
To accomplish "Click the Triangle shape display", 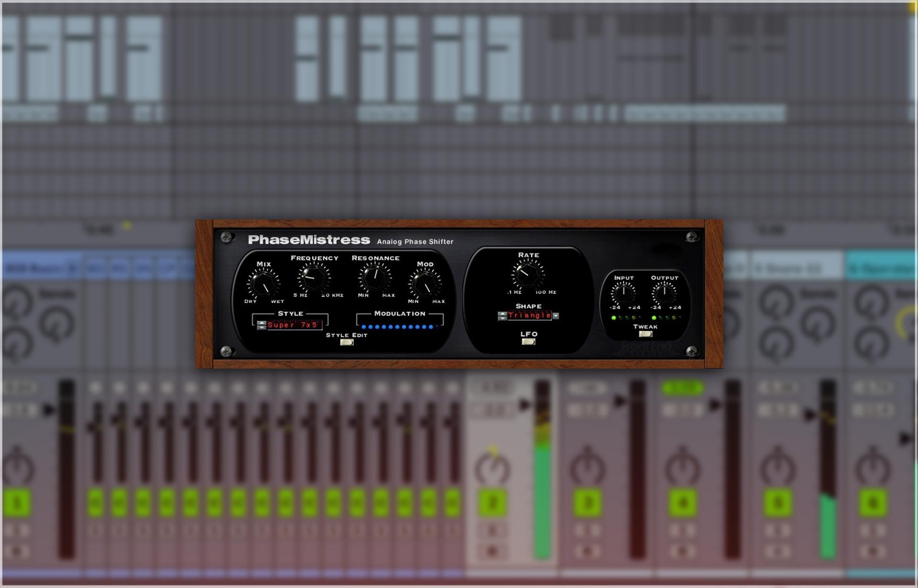I will click(529, 316).
